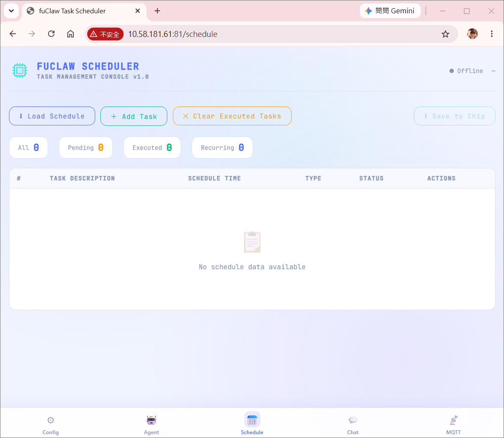Click the Task Description column header

click(82, 178)
